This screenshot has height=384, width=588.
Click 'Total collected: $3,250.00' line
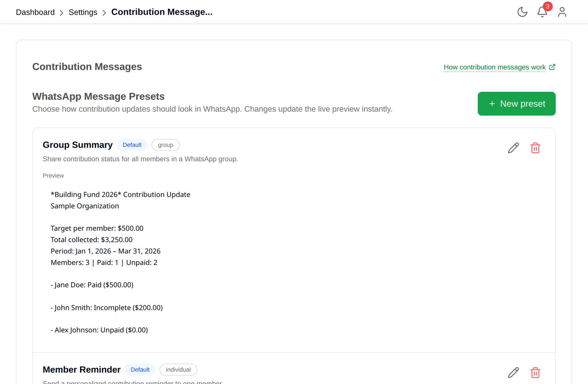click(x=92, y=240)
